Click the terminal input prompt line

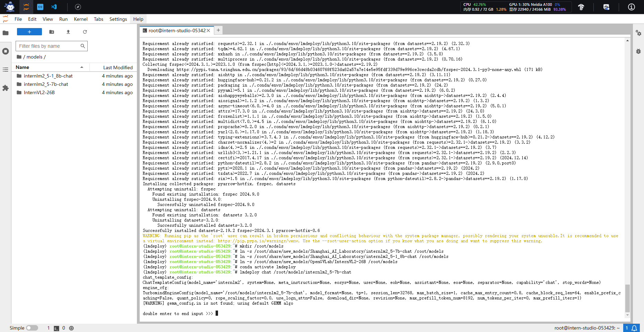[x=180, y=313]
